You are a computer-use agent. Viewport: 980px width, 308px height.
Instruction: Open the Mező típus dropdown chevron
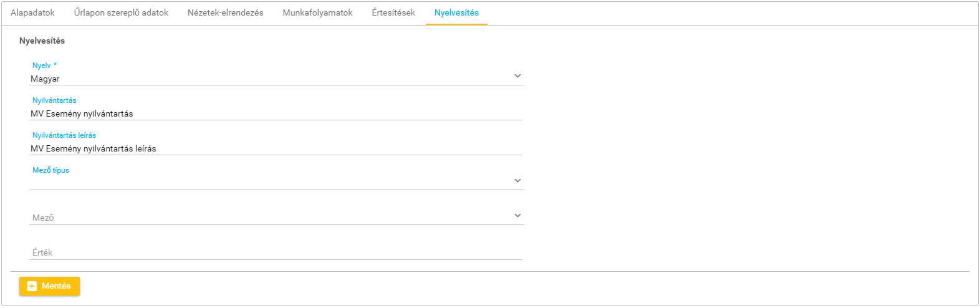pyautogui.click(x=517, y=181)
